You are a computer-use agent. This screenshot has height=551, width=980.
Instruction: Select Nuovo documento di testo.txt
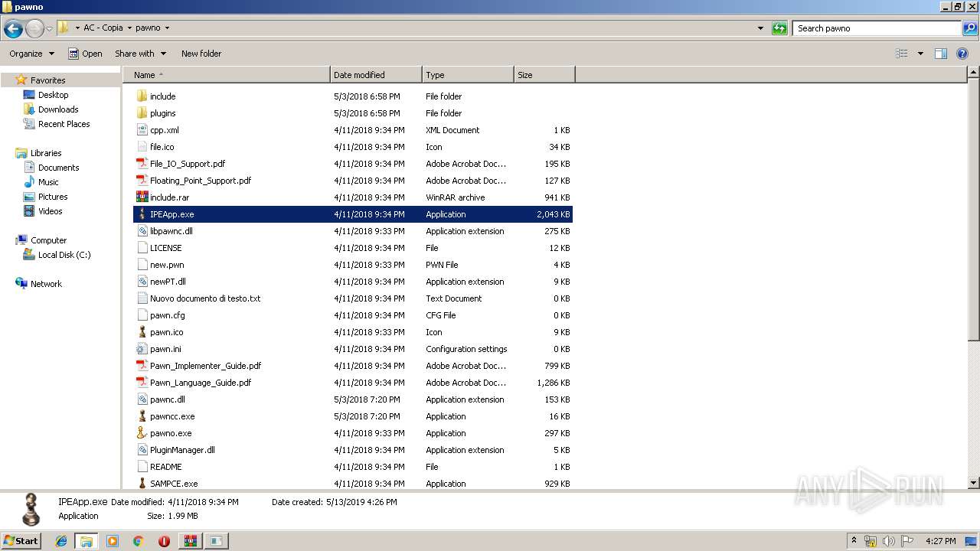click(x=205, y=298)
